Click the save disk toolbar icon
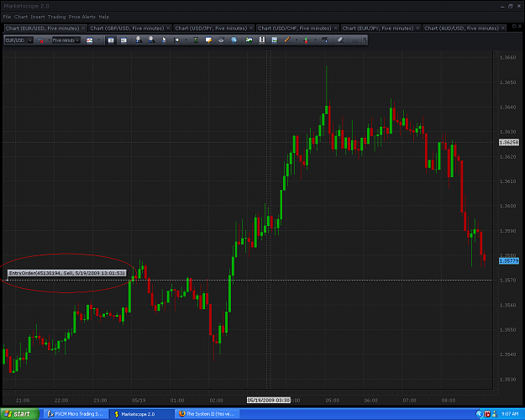525x420 pixels. tap(275, 40)
